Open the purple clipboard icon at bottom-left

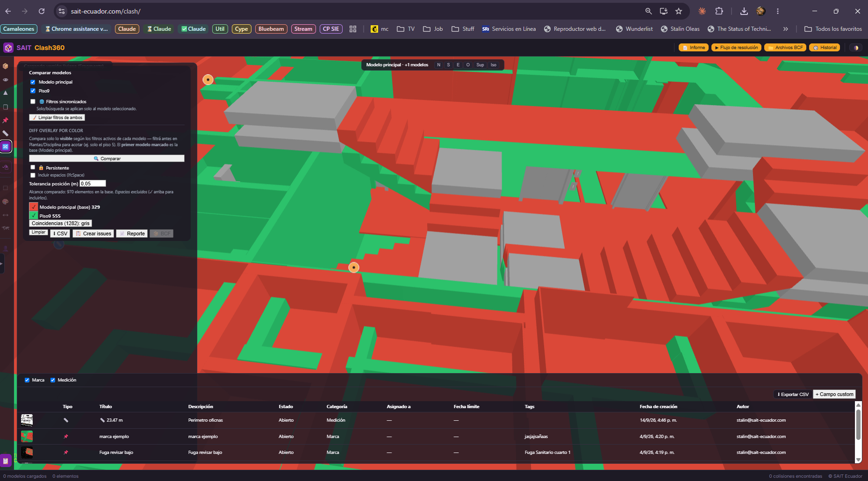6,460
